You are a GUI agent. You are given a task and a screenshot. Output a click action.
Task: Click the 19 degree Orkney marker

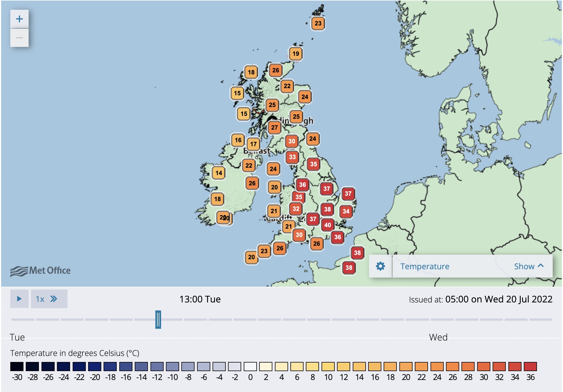pyautogui.click(x=296, y=54)
